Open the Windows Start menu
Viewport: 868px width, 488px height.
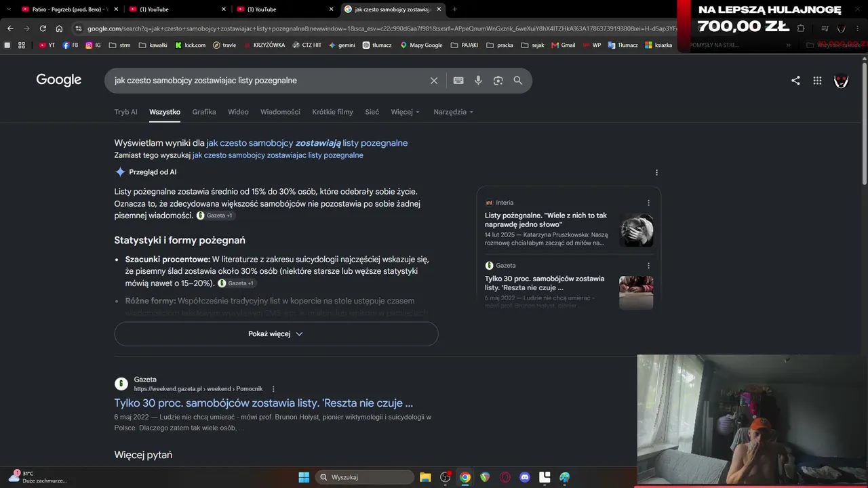coord(304,477)
